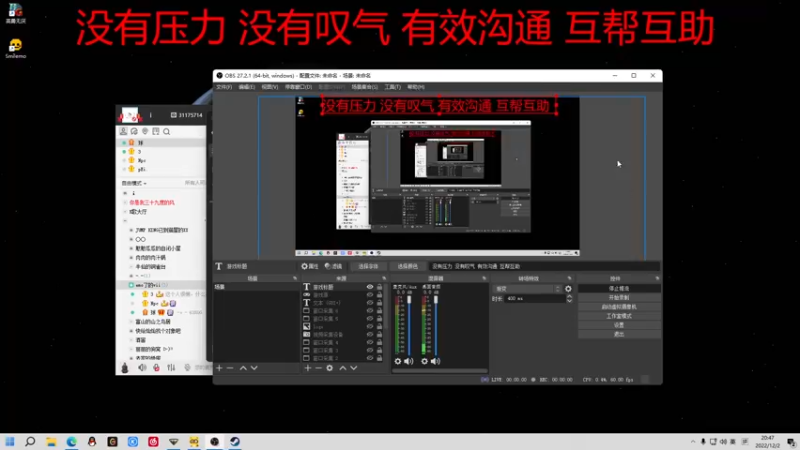Toggle visibility eye of 游戏标题 source

370,287
